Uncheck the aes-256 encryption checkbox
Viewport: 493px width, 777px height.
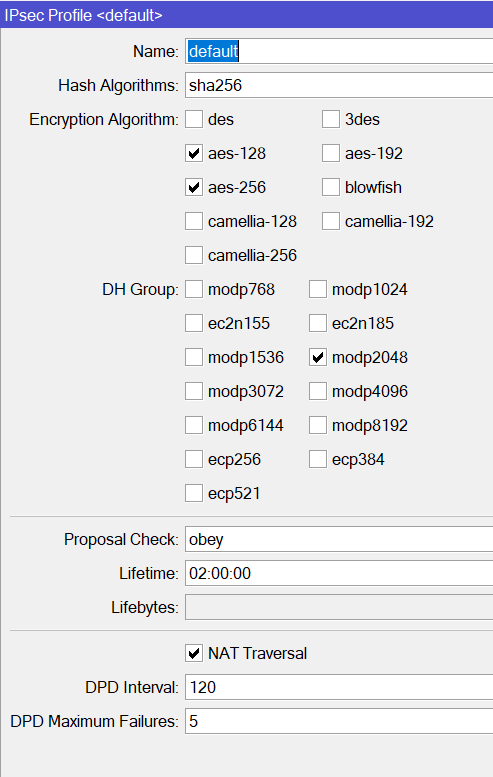(194, 187)
